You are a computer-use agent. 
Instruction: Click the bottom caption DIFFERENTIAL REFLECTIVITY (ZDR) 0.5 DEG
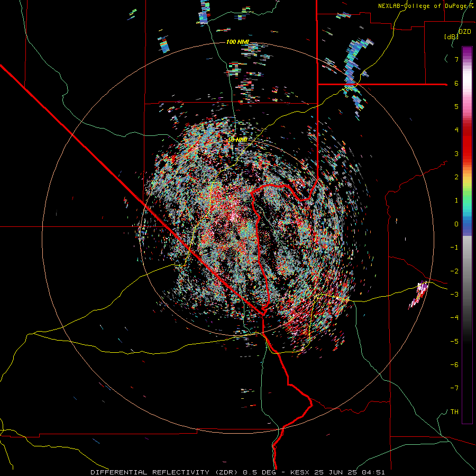183,472
